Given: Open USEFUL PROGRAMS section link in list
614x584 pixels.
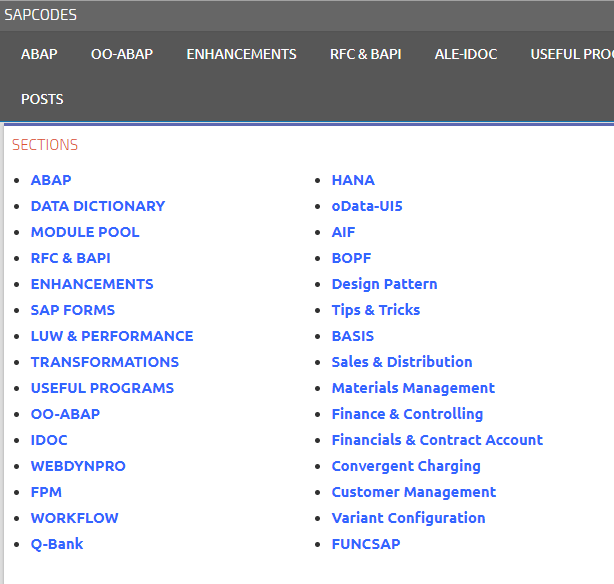Looking at the screenshot, I should click(102, 388).
